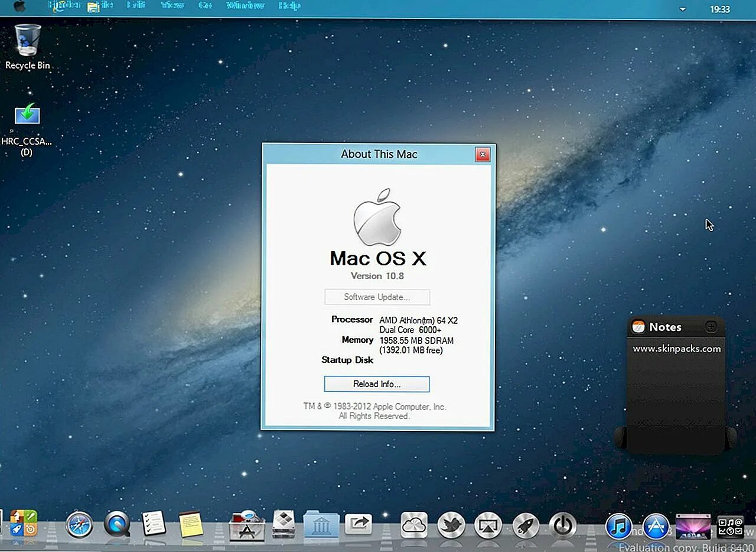The image size is (756, 552).
Task: Open the yellow Stickies note dock icon
Action: (x=191, y=525)
